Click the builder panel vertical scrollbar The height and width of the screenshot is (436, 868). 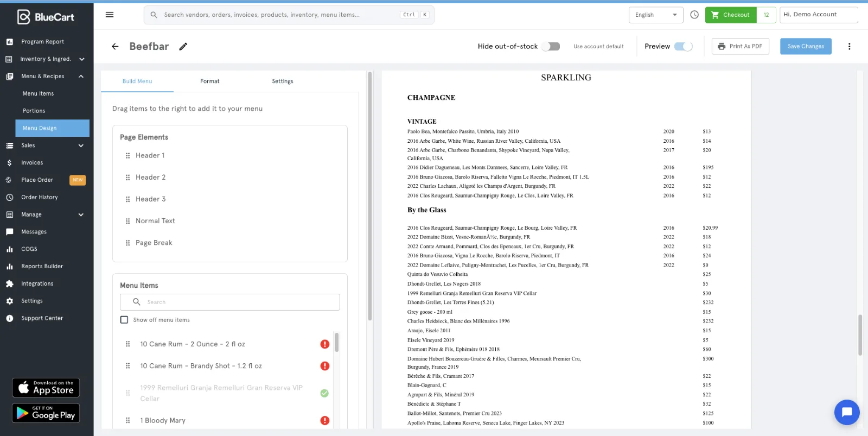pos(370,196)
